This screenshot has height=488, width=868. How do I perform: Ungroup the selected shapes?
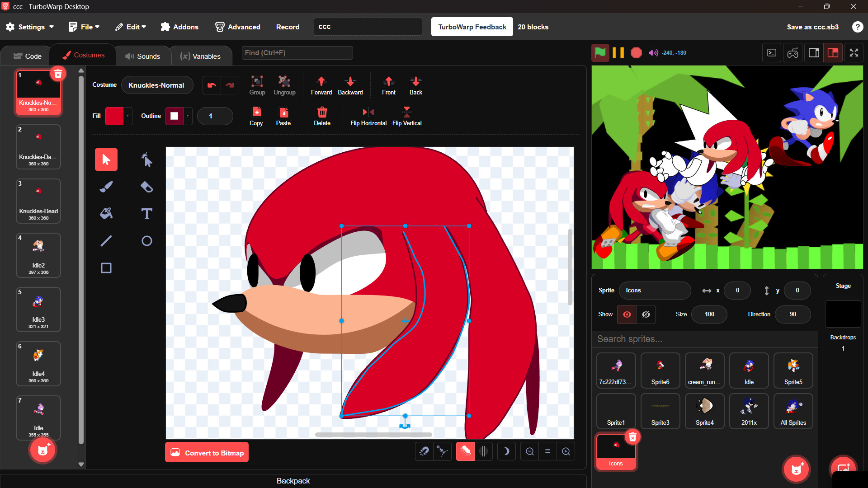click(284, 85)
